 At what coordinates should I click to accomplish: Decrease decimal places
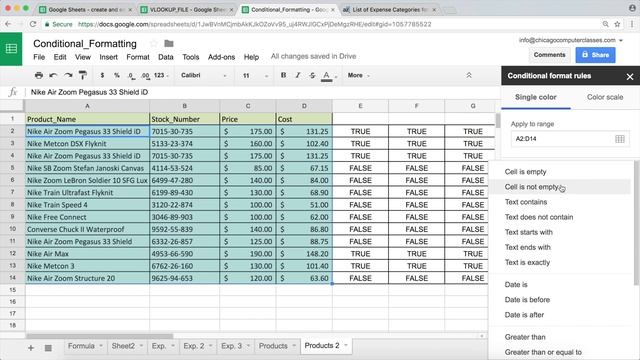(x=131, y=76)
